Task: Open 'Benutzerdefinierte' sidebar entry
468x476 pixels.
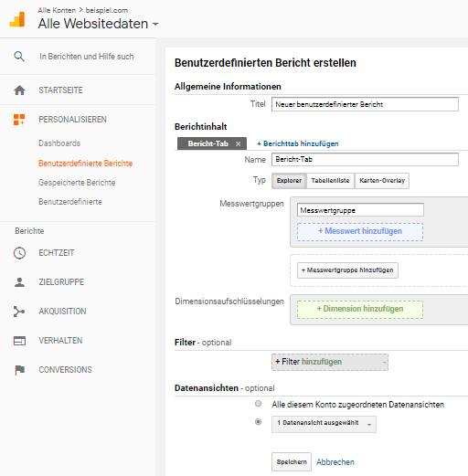Action: (70, 202)
